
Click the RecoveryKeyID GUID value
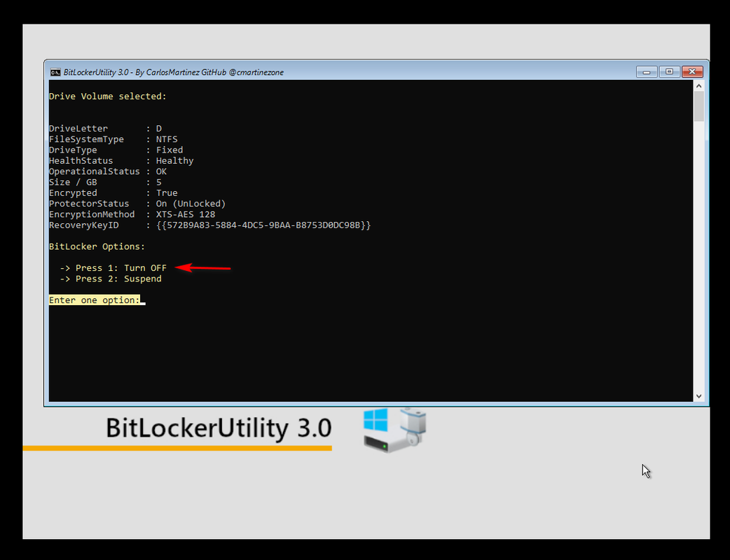(x=263, y=225)
